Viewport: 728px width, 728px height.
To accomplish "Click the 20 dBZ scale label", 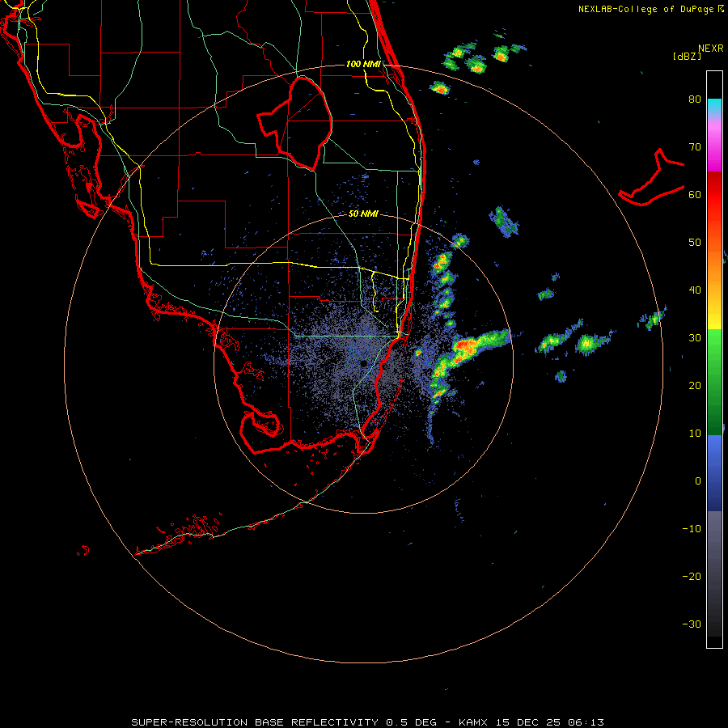I will 695,386.
